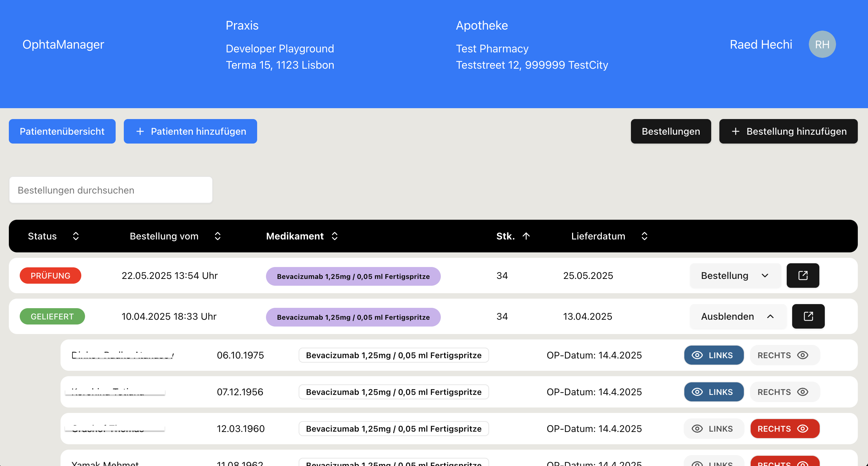
Task: Click Patienten hinzufügen button
Action: (190, 131)
